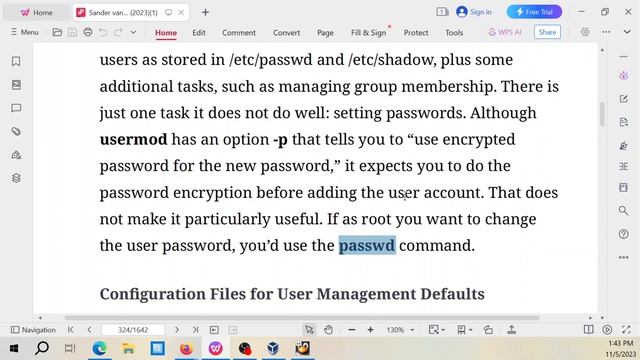Click the AI assistant icon in right sidebar
This screenshot has width=640, height=360.
623,76
